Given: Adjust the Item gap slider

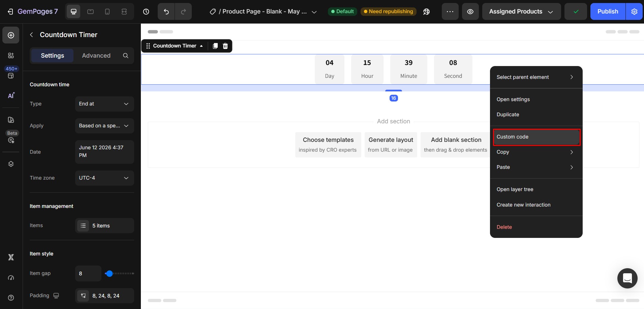Looking at the screenshot, I should pos(109,274).
